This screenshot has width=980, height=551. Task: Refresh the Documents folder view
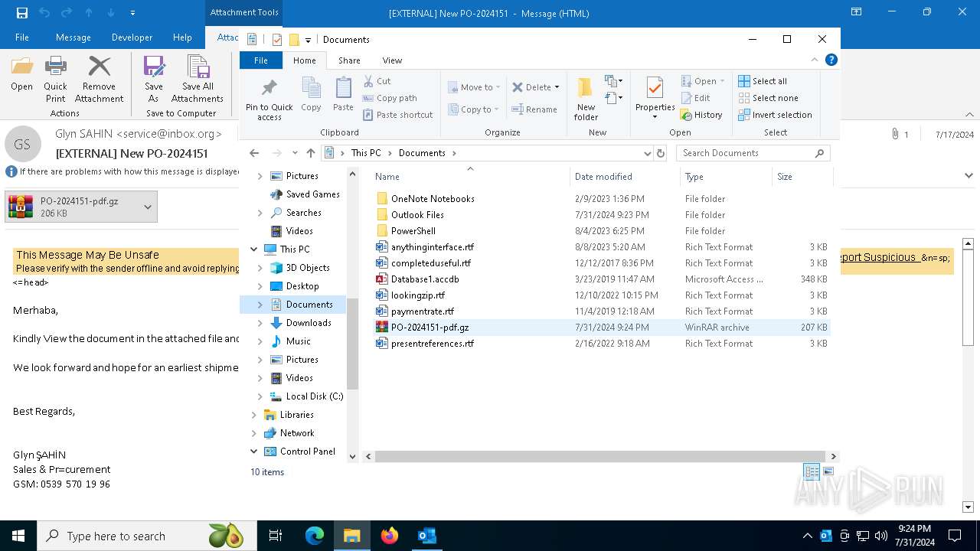pos(661,153)
